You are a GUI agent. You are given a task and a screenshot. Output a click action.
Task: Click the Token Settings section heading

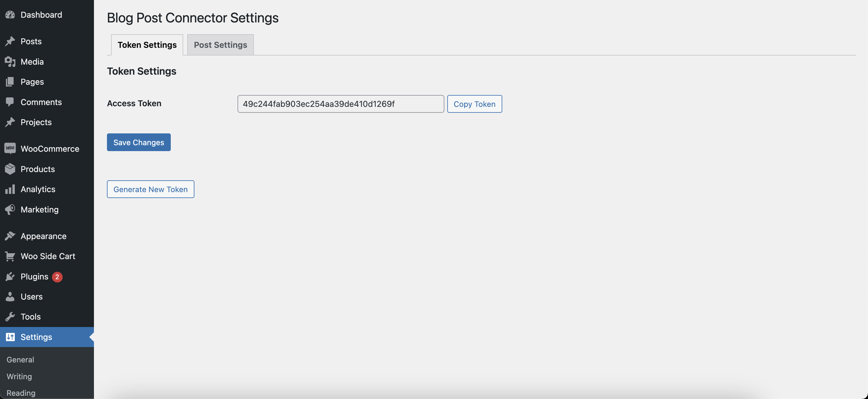pos(142,71)
